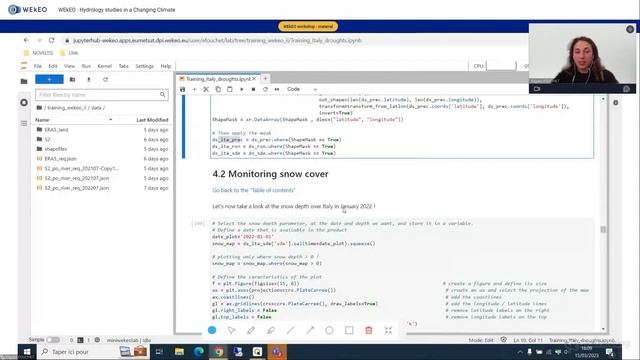Image resolution: width=640 pixels, height=360 pixels.
Task: Click the WEkEO workshop material badge
Action: tap(308, 27)
